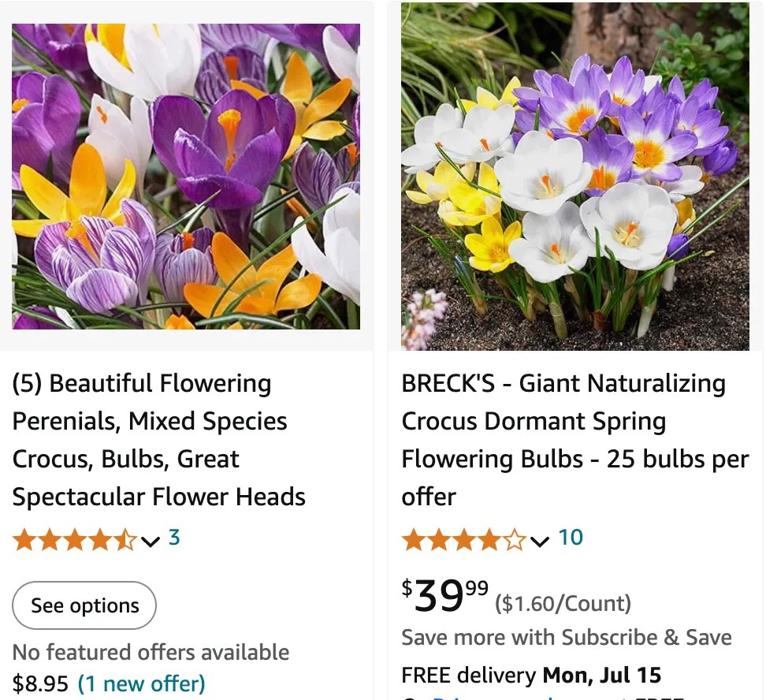Select the third star of the mixed crocus rating

click(x=76, y=539)
